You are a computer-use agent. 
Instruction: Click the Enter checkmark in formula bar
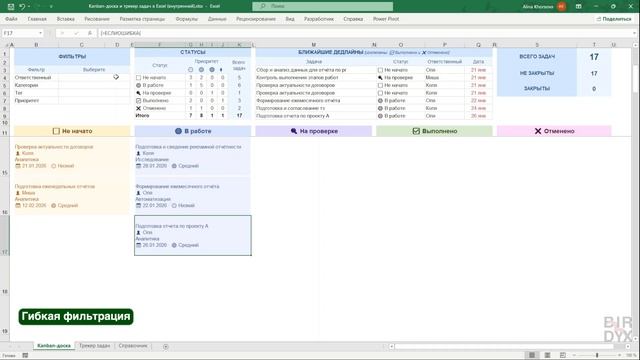[76, 33]
